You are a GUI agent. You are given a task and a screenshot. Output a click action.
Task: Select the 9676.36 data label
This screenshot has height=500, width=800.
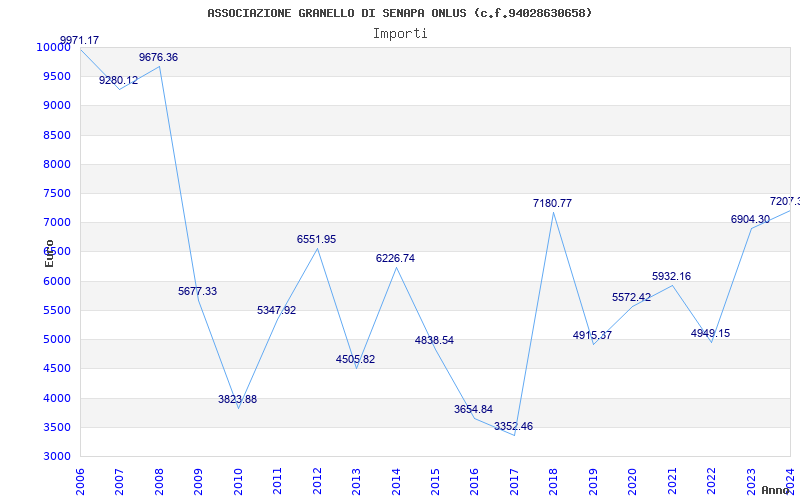point(159,58)
